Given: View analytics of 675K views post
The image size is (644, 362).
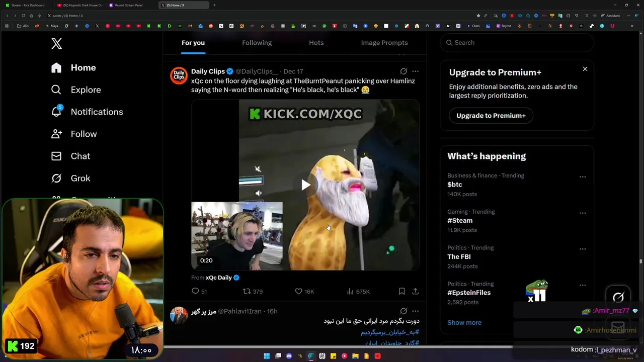Looking at the screenshot, I should pyautogui.click(x=358, y=291).
